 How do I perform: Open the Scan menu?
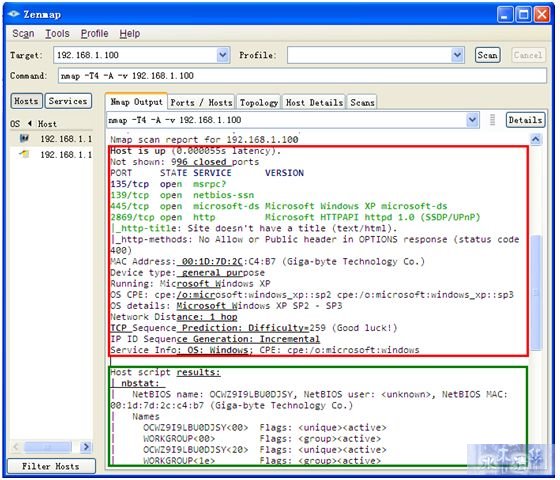(x=23, y=34)
